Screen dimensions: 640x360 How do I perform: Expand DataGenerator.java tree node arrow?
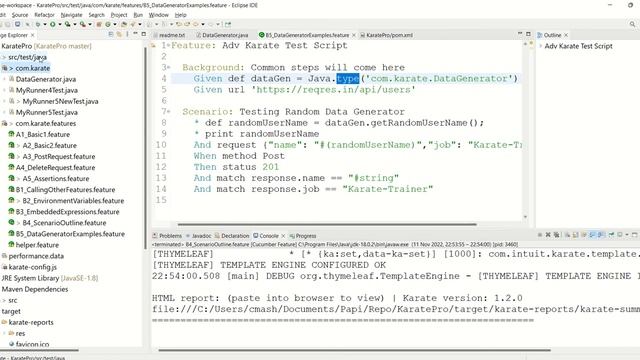point(4,79)
